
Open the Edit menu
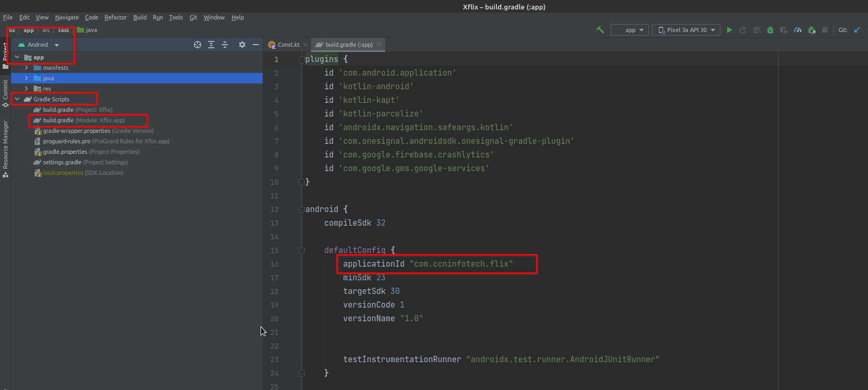(25, 17)
